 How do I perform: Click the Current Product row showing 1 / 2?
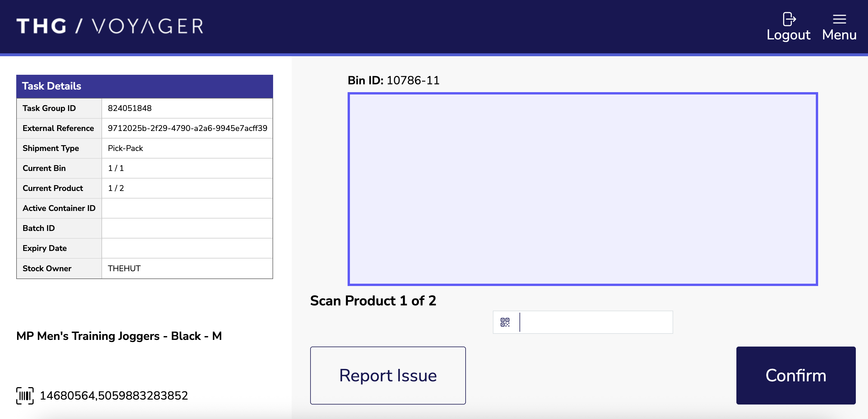pos(116,188)
